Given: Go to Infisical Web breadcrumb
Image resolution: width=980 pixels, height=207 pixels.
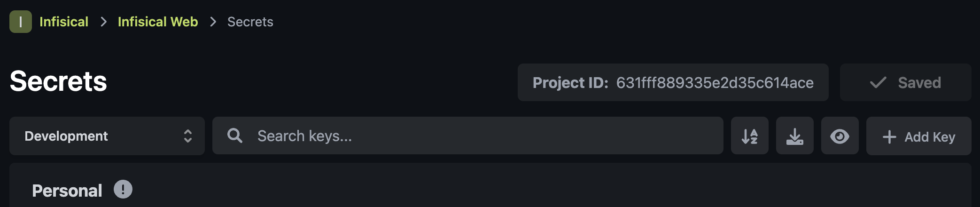Looking at the screenshot, I should pyautogui.click(x=158, y=22).
